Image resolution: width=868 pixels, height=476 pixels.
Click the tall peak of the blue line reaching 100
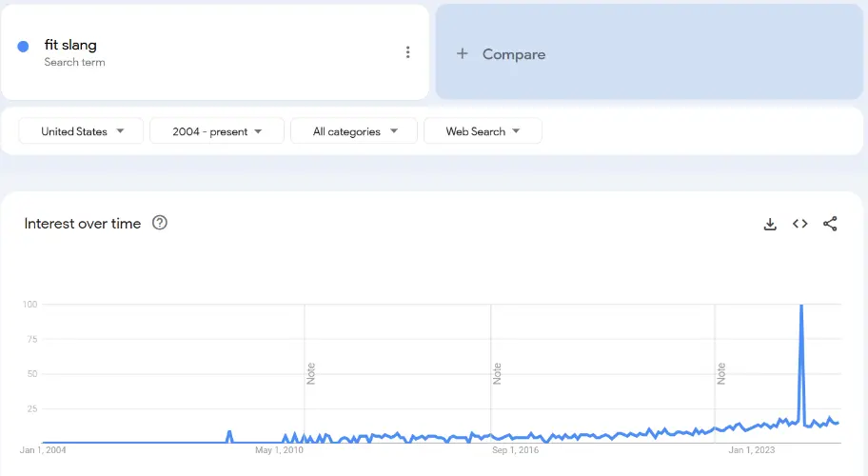(x=801, y=307)
